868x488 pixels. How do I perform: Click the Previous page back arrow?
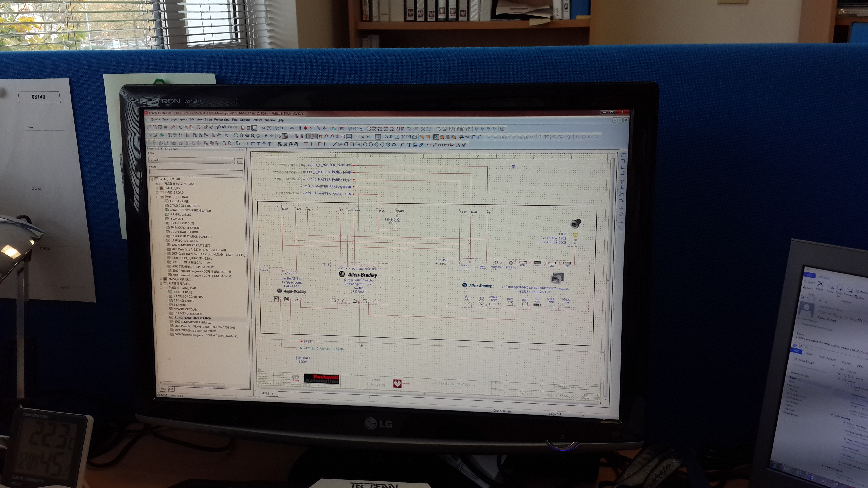coord(266,136)
